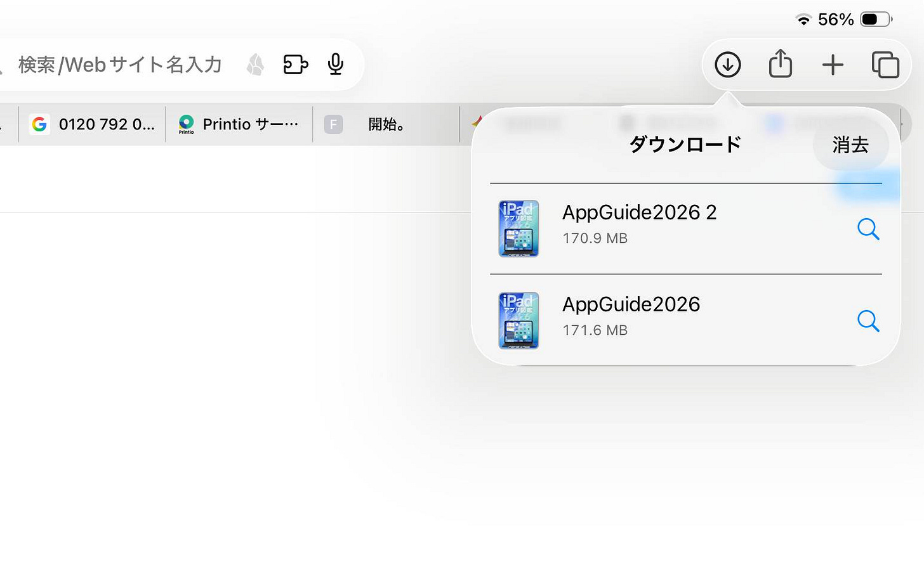Clear downloads with 消去 button

tap(850, 145)
